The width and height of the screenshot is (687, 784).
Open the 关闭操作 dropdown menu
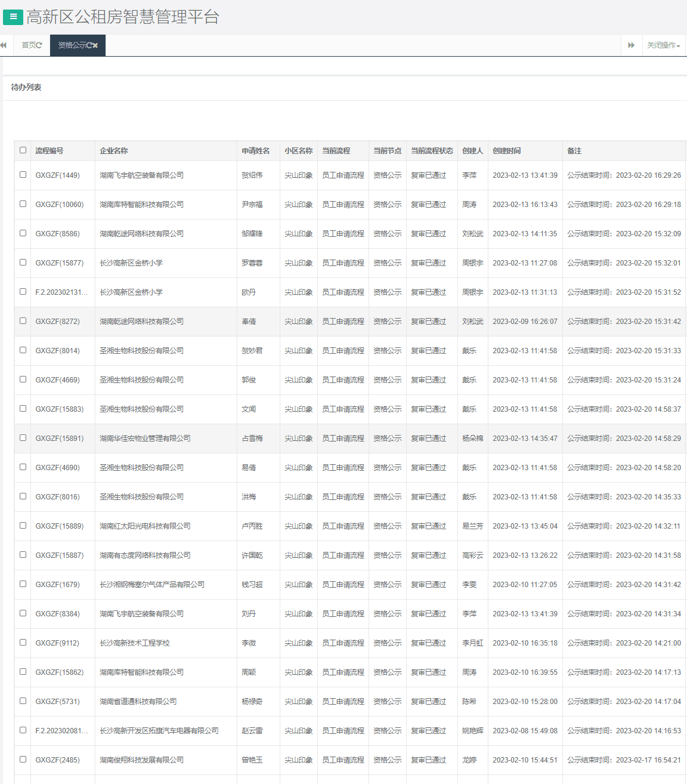tap(663, 45)
